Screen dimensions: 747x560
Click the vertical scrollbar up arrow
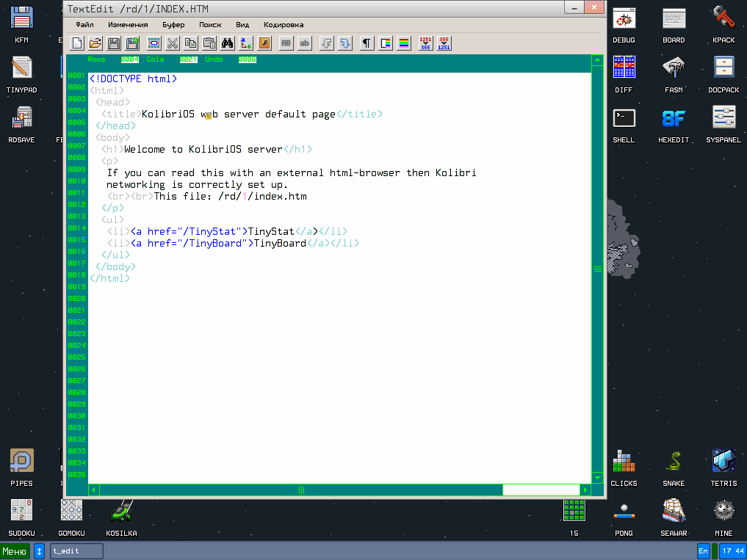pos(598,60)
